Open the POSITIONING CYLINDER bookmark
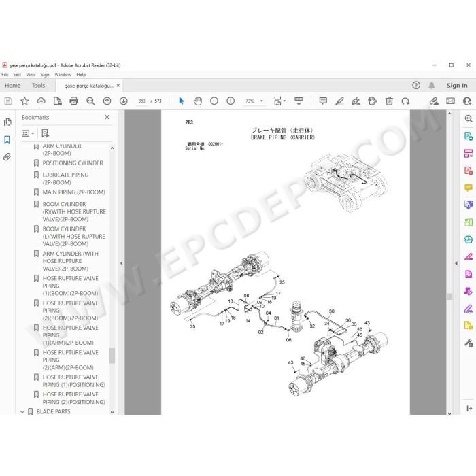The width and height of the screenshot is (476, 476). click(x=73, y=163)
